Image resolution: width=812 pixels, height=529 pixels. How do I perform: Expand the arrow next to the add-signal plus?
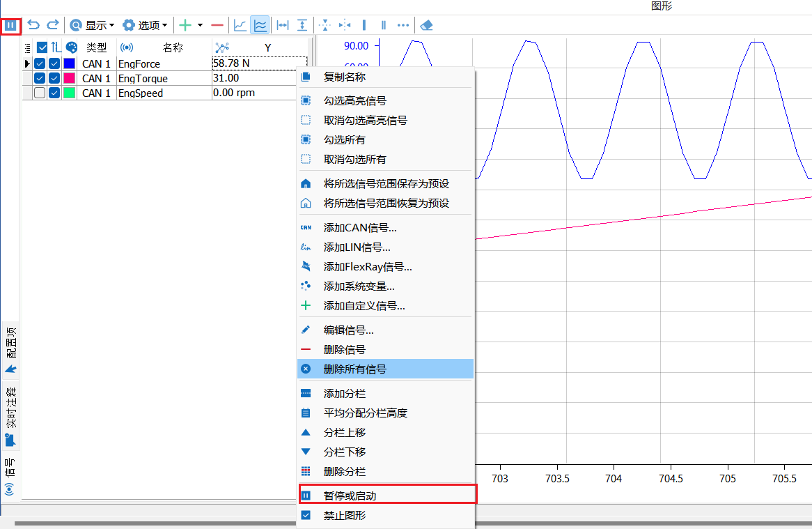point(200,25)
